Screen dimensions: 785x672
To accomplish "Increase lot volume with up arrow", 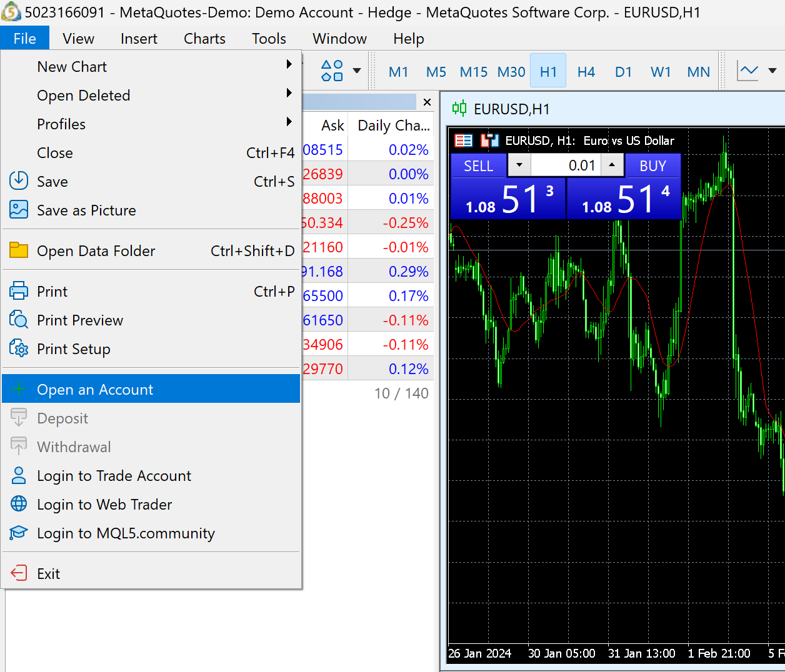I will pyautogui.click(x=612, y=166).
